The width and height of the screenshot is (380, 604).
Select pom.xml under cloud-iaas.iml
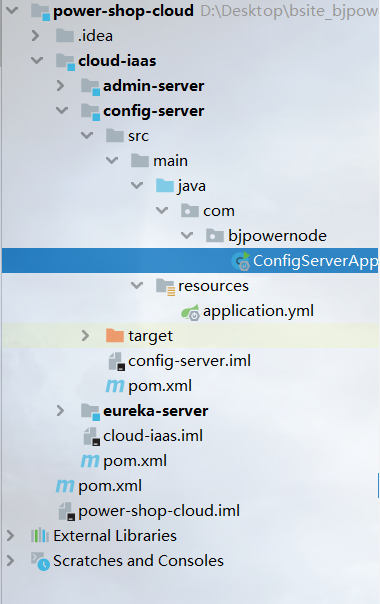tap(135, 461)
